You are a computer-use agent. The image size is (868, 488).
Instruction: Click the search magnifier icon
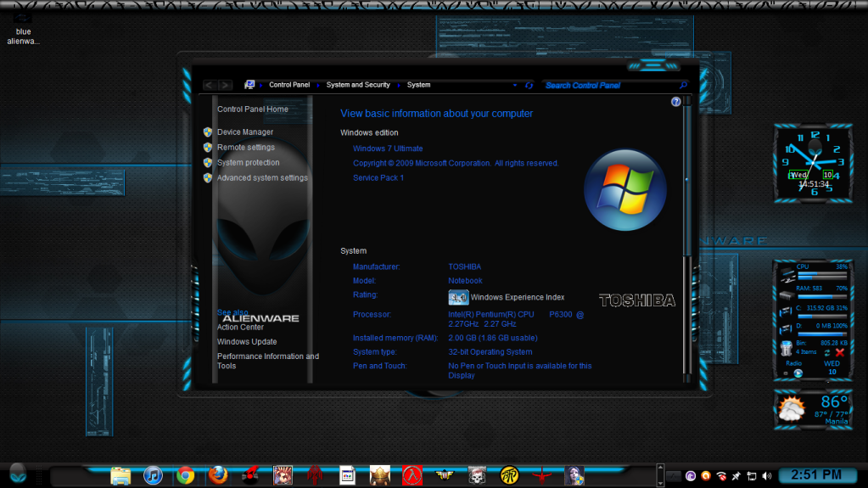[x=683, y=86]
